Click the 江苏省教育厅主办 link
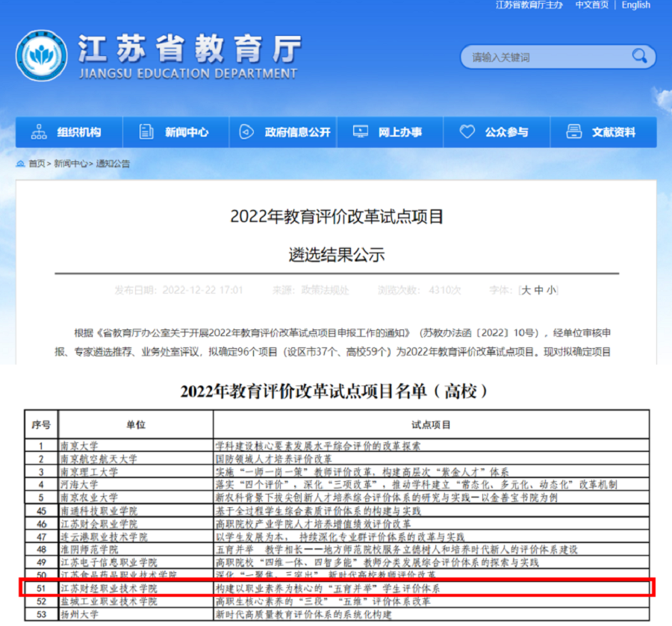This screenshot has width=672, height=626. pyautogui.click(x=529, y=5)
